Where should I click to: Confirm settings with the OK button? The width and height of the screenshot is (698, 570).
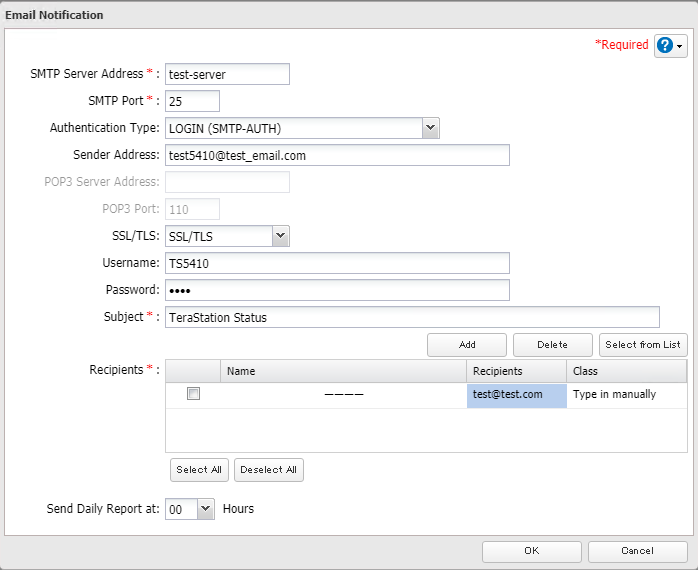pos(532,551)
